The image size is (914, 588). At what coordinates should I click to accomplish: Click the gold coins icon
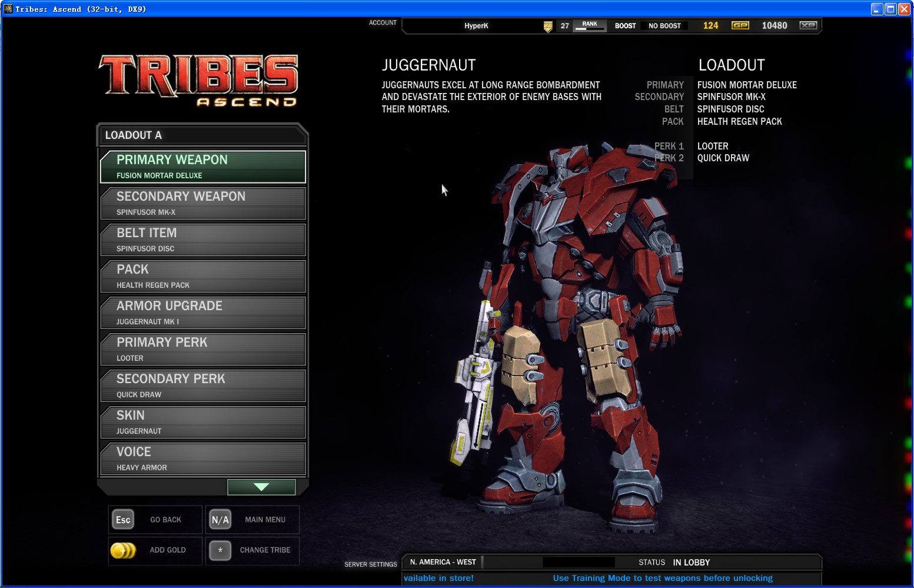tap(123, 550)
